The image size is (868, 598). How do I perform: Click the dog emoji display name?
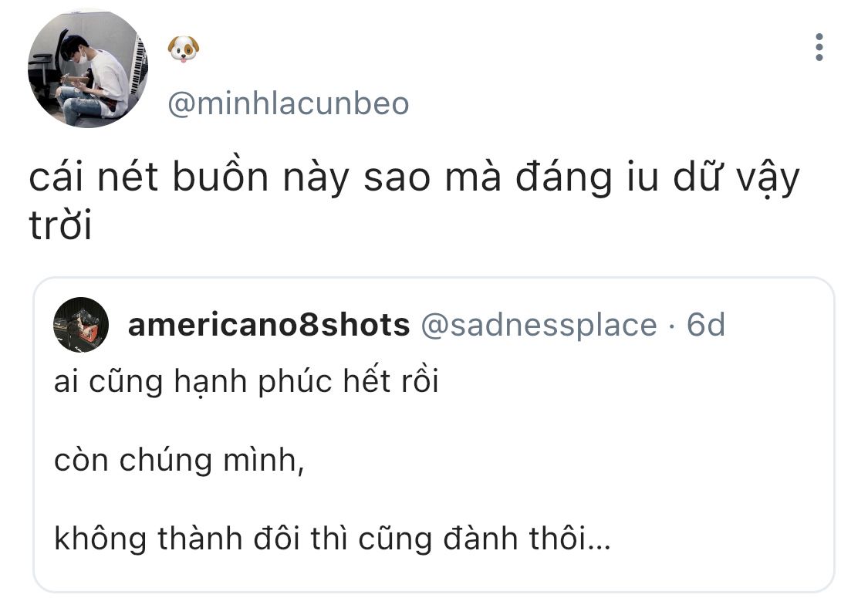[x=184, y=49]
